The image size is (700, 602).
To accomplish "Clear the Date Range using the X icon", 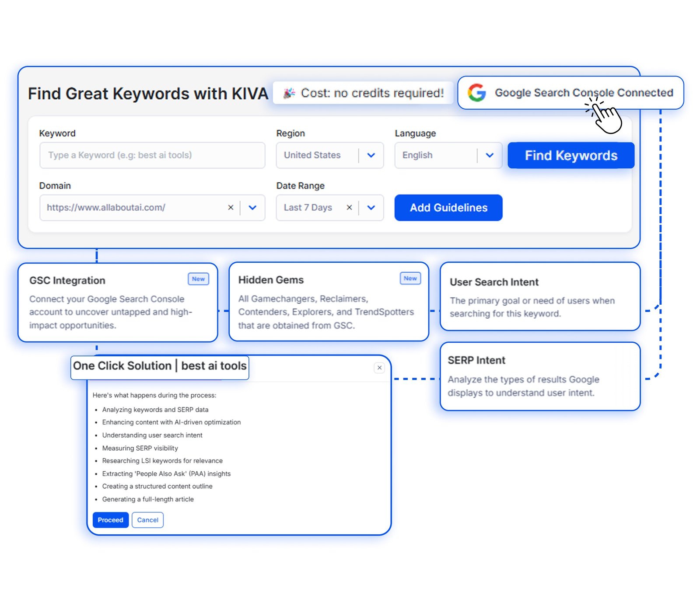I will pos(349,208).
